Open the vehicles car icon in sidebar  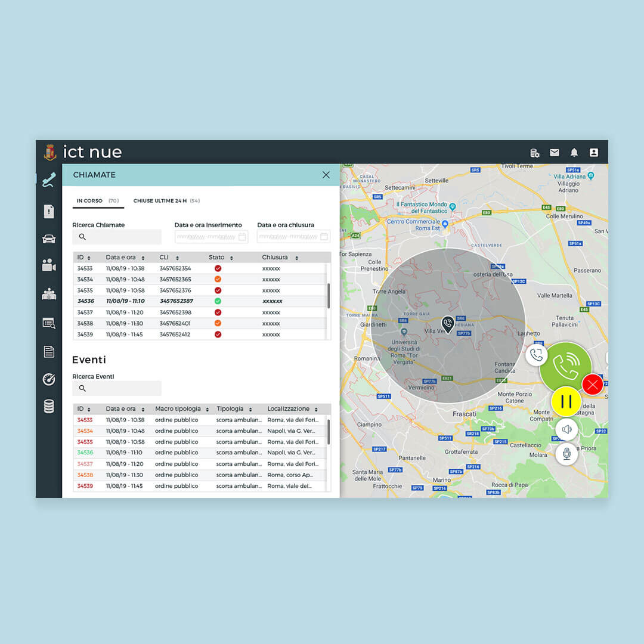pos(49,239)
